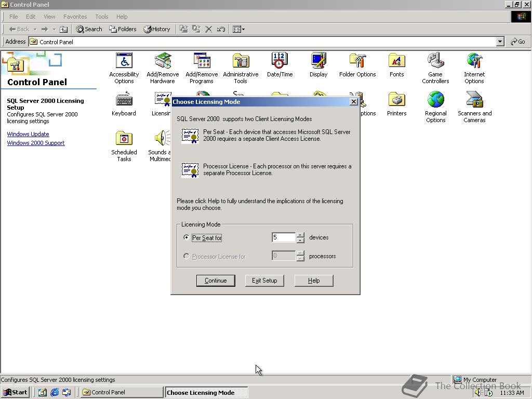Click the Help button in licensing dialog
Viewport: 532px width, 399px height.
pyautogui.click(x=314, y=281)
